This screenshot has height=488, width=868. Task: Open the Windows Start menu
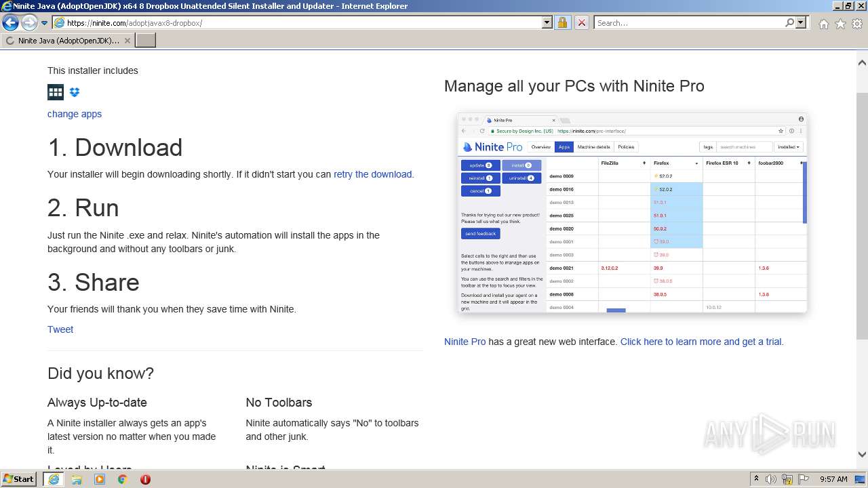19,479
